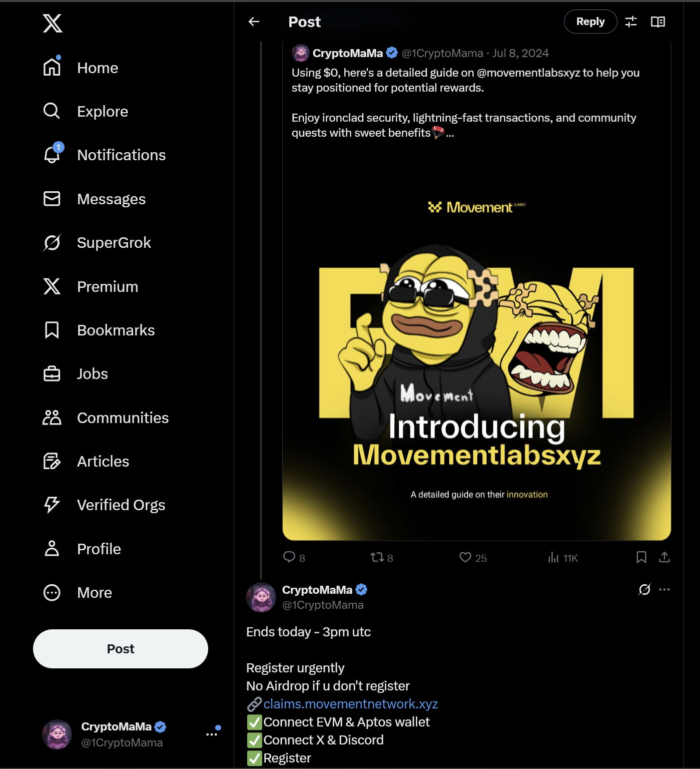700x769 pixels.
Task: Click the Grok icon on CryptoMaMa's post
Action: tap(644, 589)
